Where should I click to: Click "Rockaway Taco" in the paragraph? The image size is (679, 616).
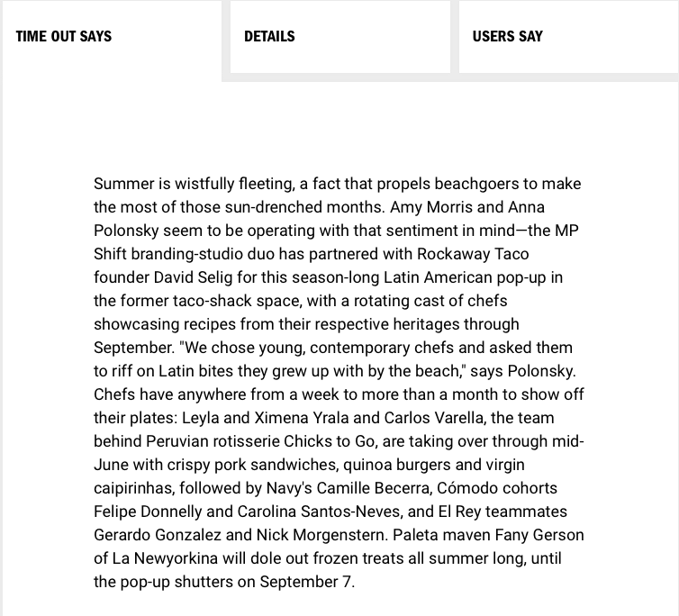473,254
